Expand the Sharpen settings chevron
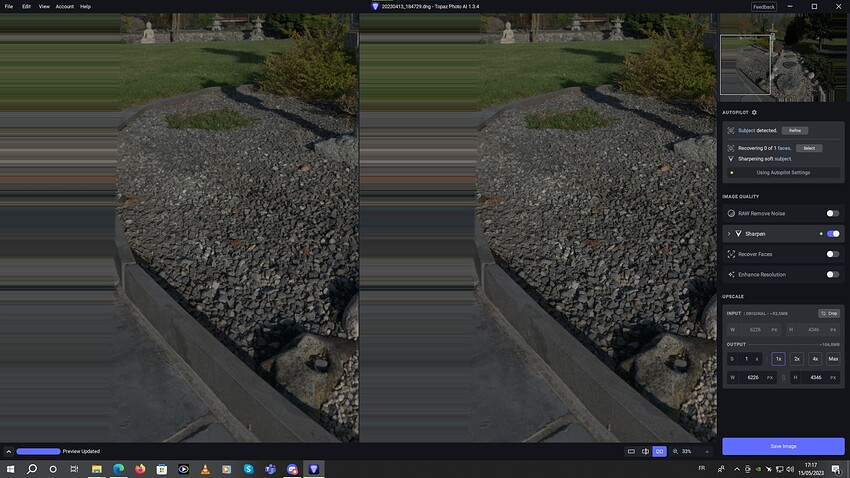Viewport: 850px width, 478px height. coord(729,234)
